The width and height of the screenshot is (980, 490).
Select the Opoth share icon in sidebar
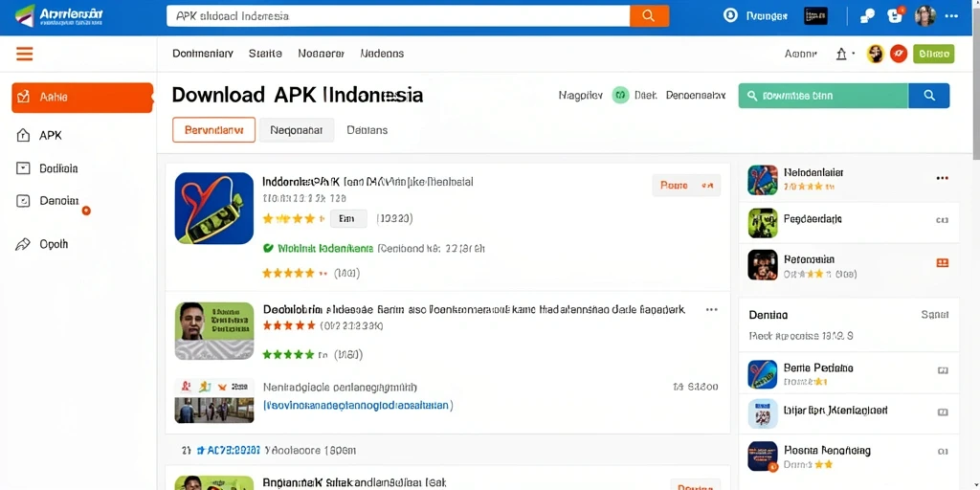click(x=23, y=244)
